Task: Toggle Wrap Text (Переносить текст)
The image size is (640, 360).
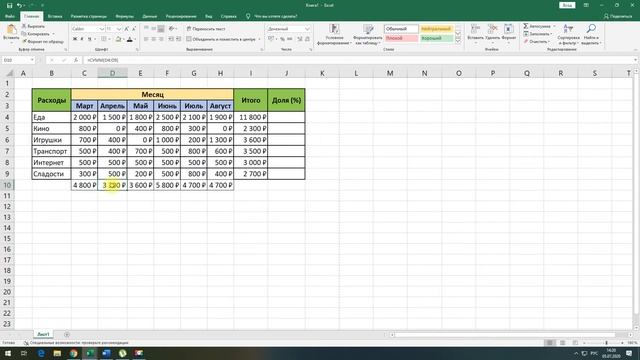Action: click(x=206, y=29)
